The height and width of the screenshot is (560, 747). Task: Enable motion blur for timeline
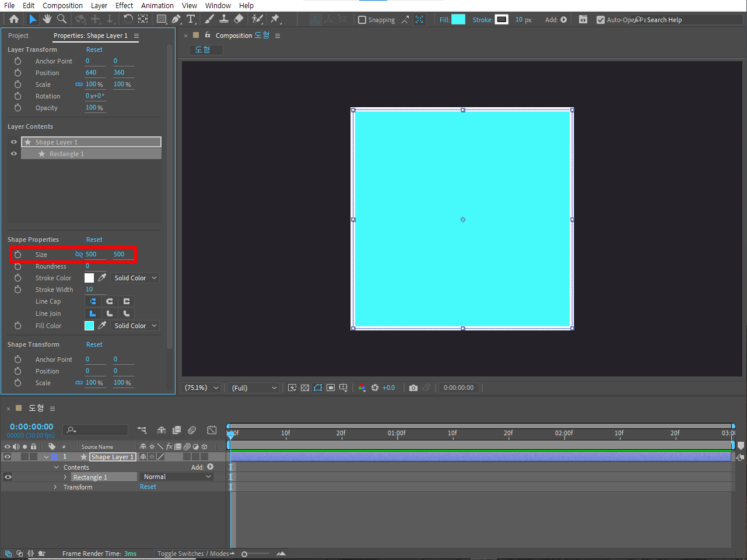point(192,430)
